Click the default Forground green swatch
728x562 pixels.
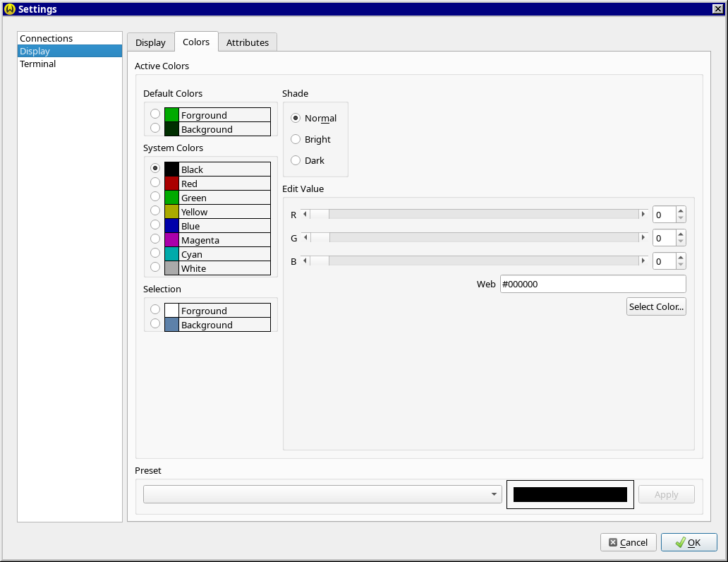(x=171, y=115)
